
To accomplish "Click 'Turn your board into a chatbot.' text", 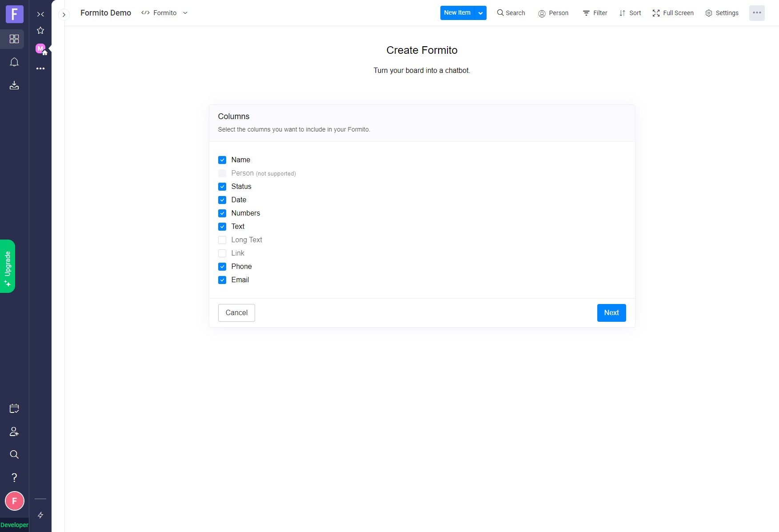I will (x=422, y=71).
